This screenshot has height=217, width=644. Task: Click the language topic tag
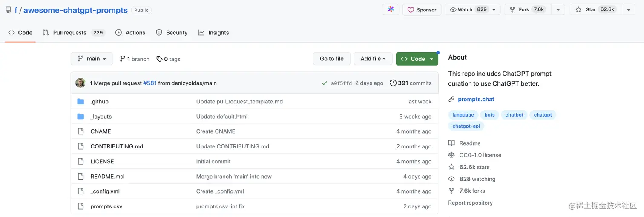(463, 115)
